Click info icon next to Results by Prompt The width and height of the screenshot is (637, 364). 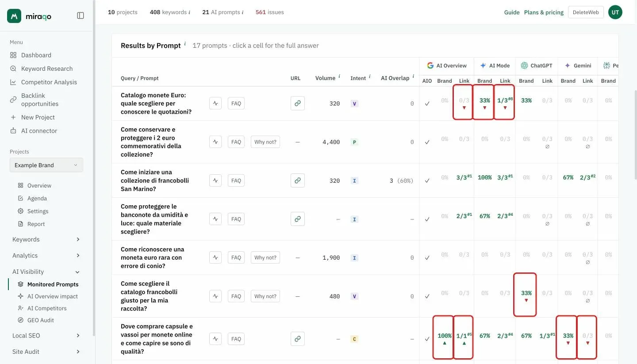(x=185, y=44)
